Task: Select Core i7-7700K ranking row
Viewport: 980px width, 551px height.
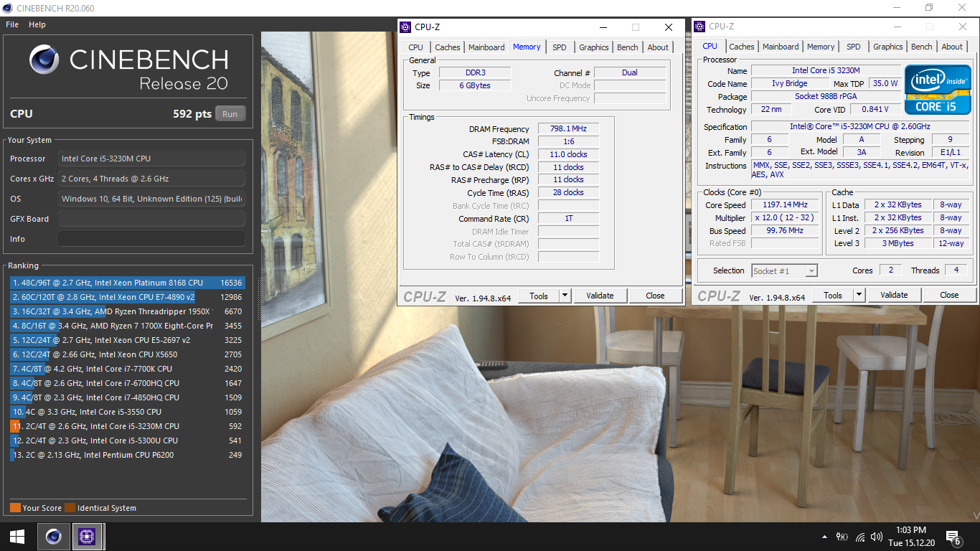Action: [128, 369]
